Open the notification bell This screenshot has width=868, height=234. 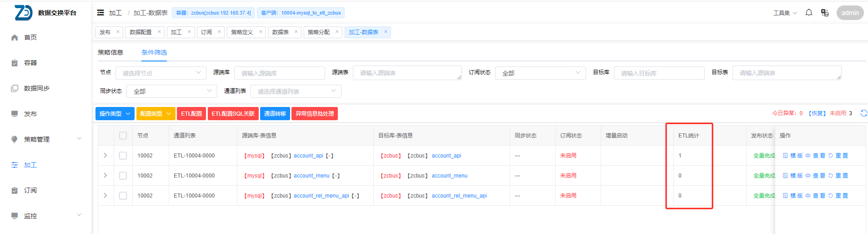808,13
